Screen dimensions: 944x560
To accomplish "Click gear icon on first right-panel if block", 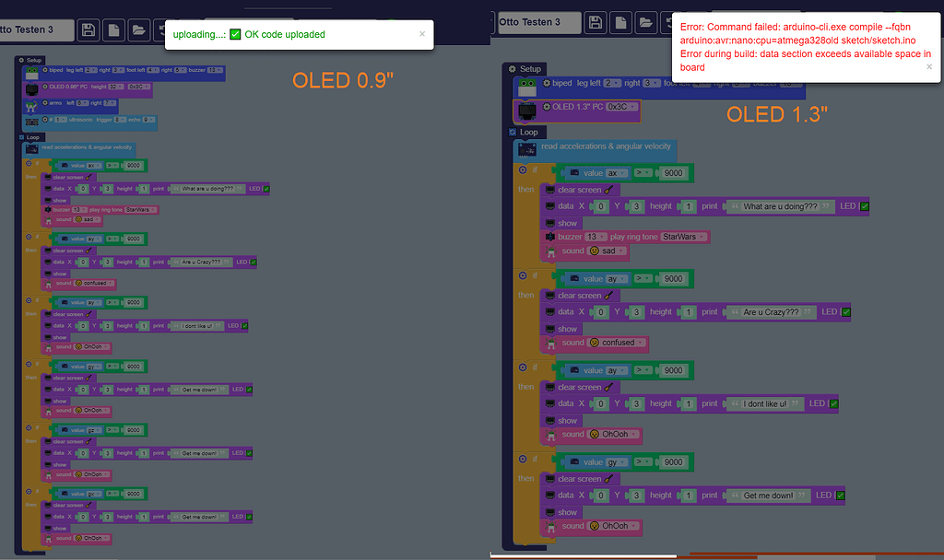I will pos(523,170).
